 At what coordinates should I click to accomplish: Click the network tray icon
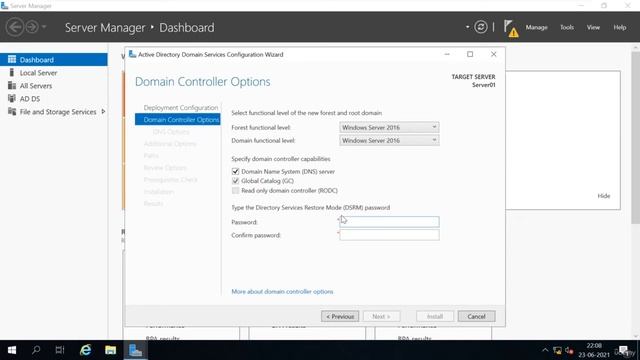[557, 350]
